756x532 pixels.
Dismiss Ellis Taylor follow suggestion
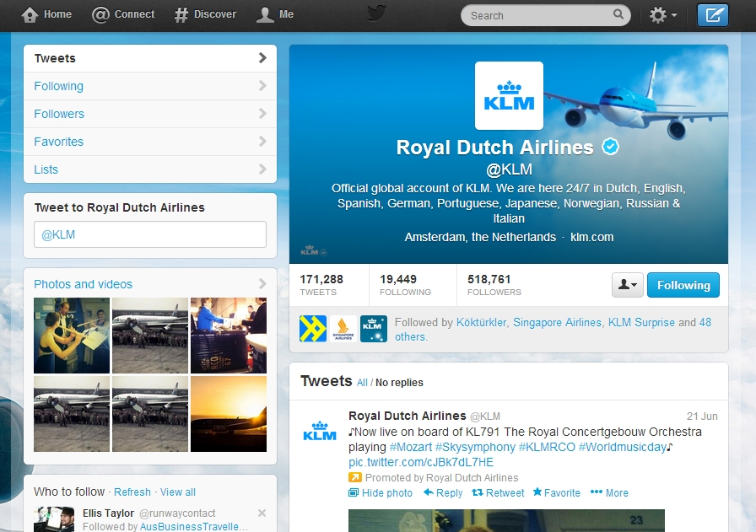click(x=262, y=513)
